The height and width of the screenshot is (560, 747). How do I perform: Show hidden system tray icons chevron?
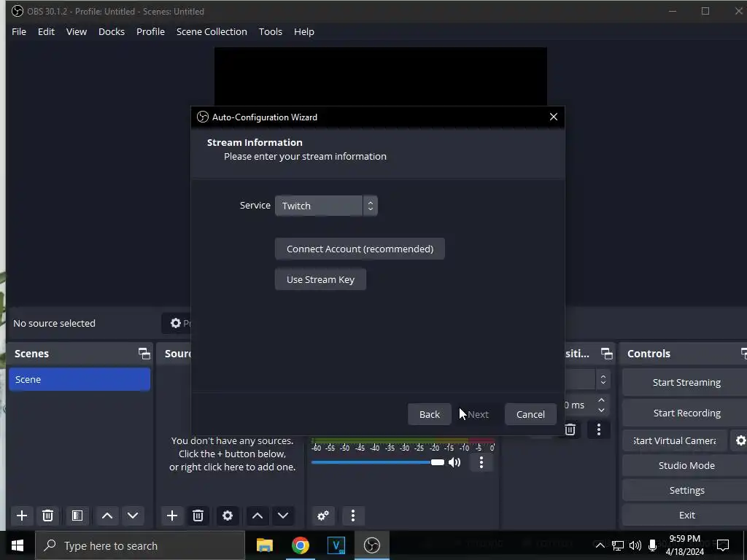point(600,545)
